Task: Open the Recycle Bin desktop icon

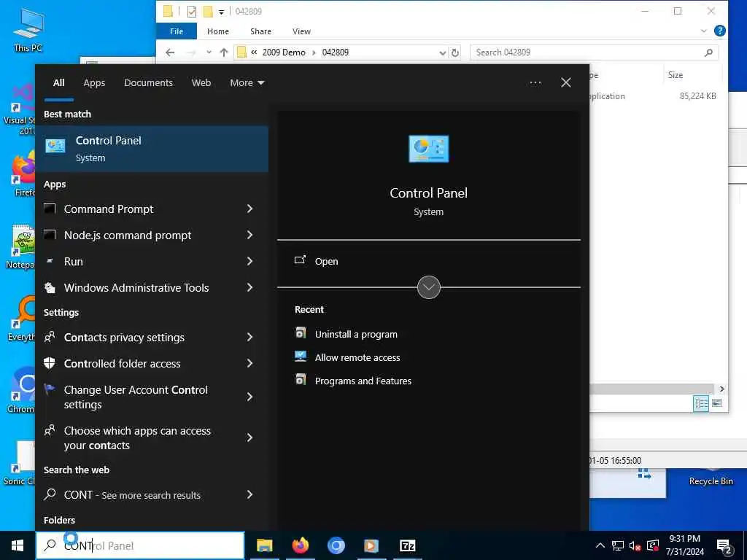Action: pyautogui.click(x=711, y=476)
